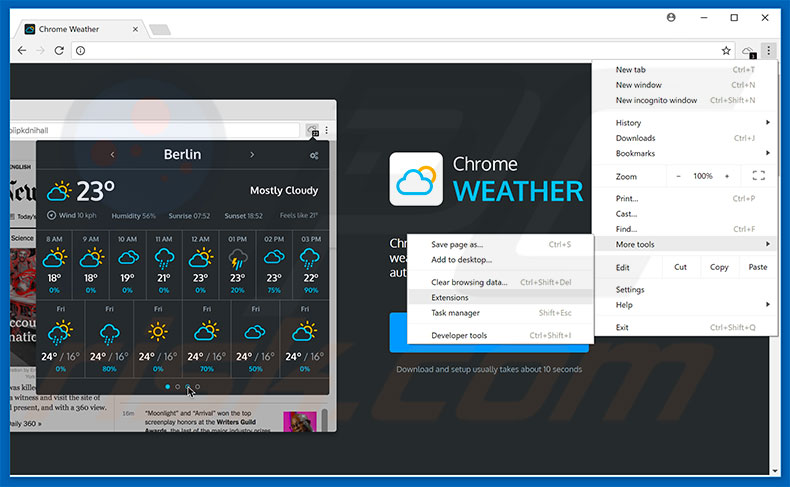This screenshot has width=790, height=487.
Task: Open Extensions from More tools submenu
Action: (x=500, y=298)
